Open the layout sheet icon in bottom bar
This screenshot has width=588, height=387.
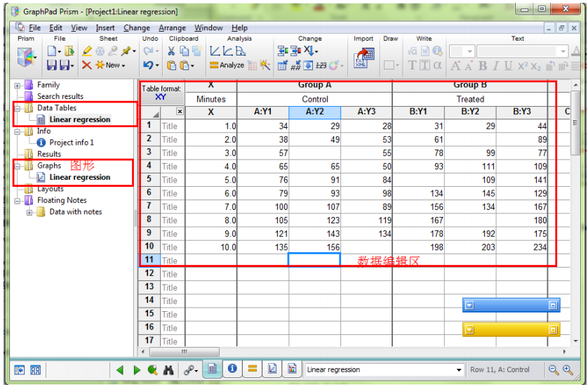pos(292,369)
